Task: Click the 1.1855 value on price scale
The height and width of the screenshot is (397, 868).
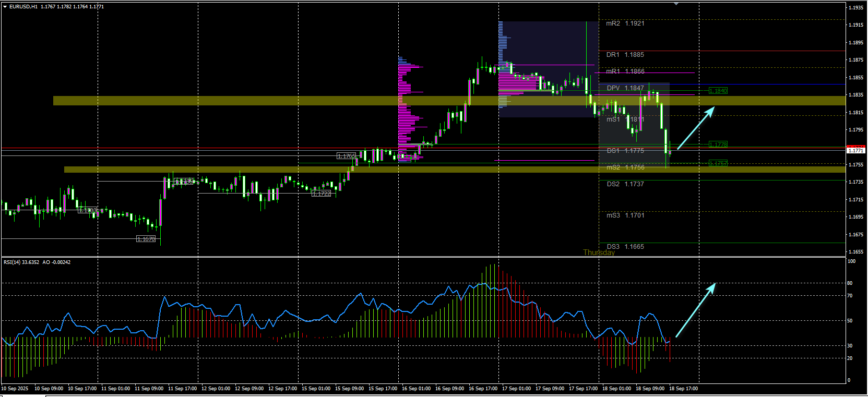Action: (855, 78)
